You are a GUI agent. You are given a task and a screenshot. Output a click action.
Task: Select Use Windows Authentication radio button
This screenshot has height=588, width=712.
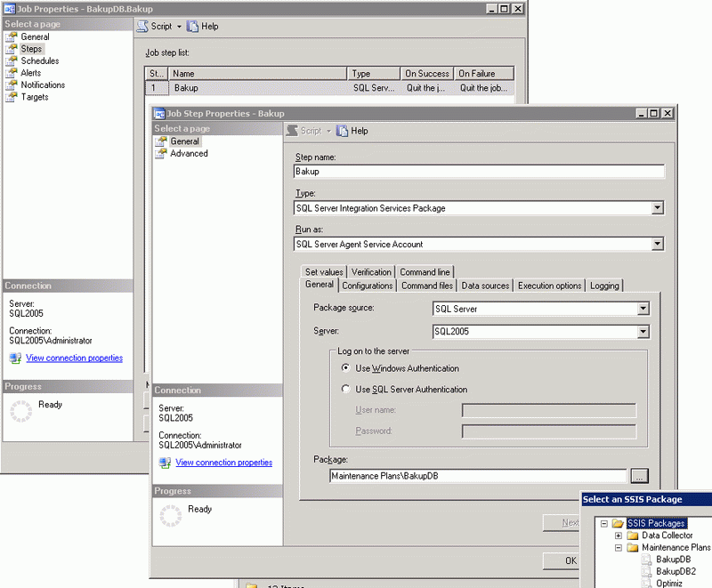[x=345, y=368]
